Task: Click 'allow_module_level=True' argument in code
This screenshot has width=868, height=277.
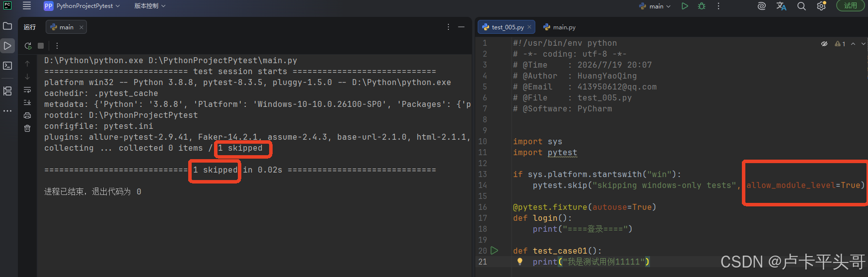Action: [x=803, y=185]
